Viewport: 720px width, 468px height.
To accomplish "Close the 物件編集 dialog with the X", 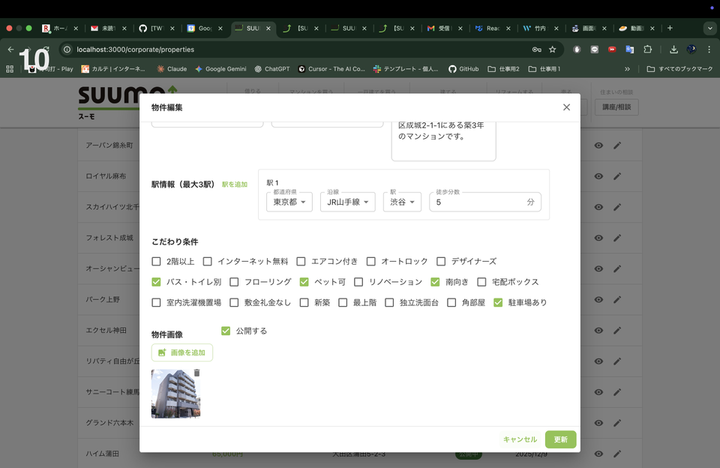I will click(x=566, y=107).
